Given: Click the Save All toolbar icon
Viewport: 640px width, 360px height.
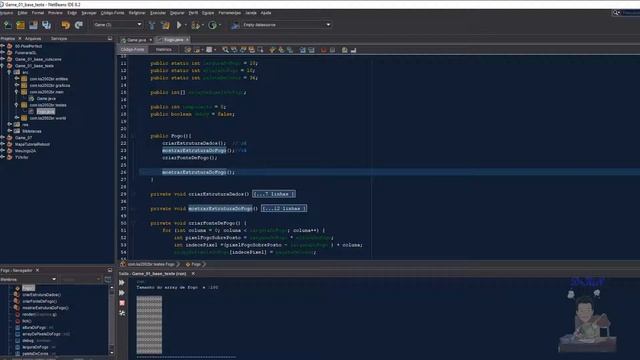Looking at the screenshot, I should 47,25.
